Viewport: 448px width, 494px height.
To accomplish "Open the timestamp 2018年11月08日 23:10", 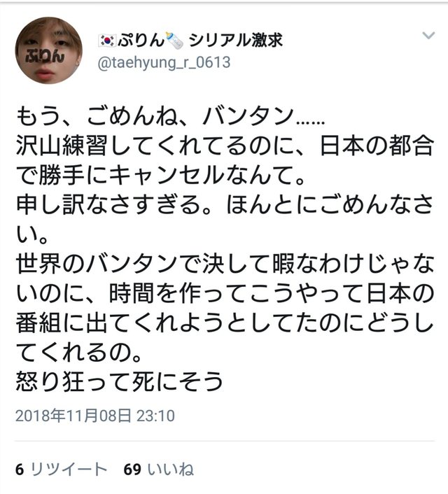I will [95, 416].
